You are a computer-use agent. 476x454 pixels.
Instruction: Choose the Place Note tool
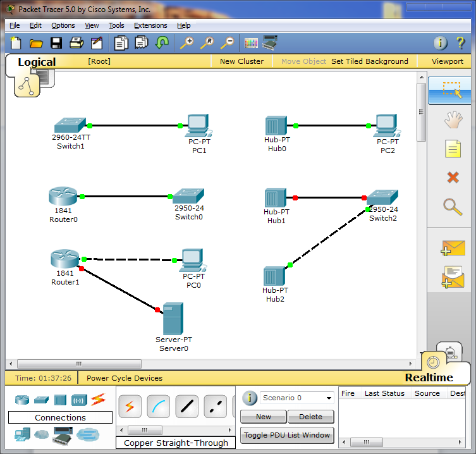tap(453, 149)
